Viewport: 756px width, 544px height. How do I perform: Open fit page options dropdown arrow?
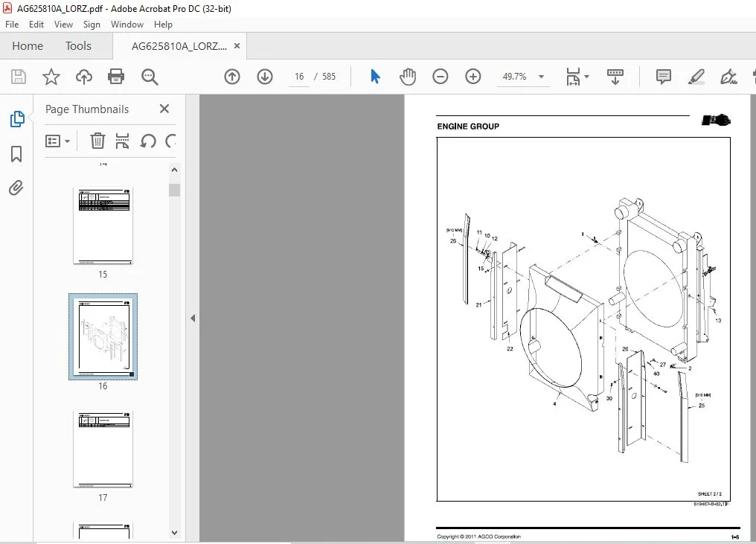(587, 77)
